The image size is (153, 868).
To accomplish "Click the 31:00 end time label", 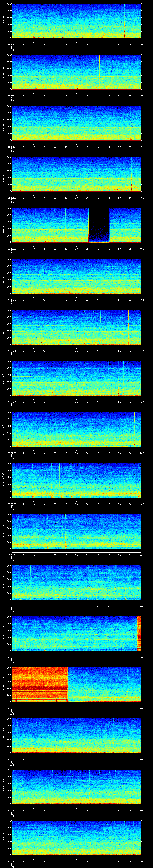I will pyautogui.click(x=141, y=861).
